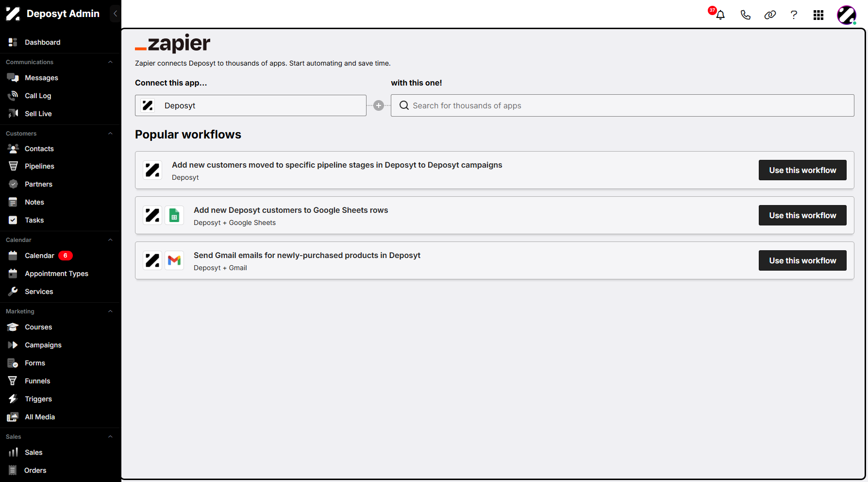Click the link chain icon in header

pos(770,15)
